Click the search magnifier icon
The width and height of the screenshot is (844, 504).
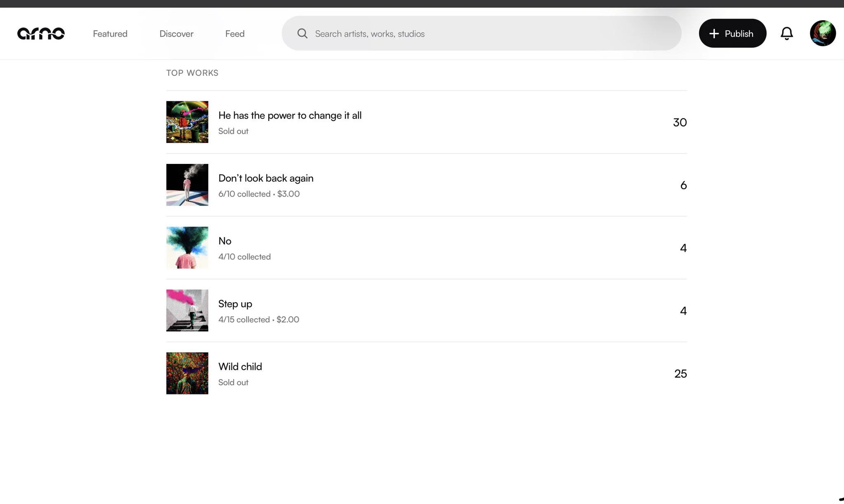pyautogui.click(x=302, y=33)
